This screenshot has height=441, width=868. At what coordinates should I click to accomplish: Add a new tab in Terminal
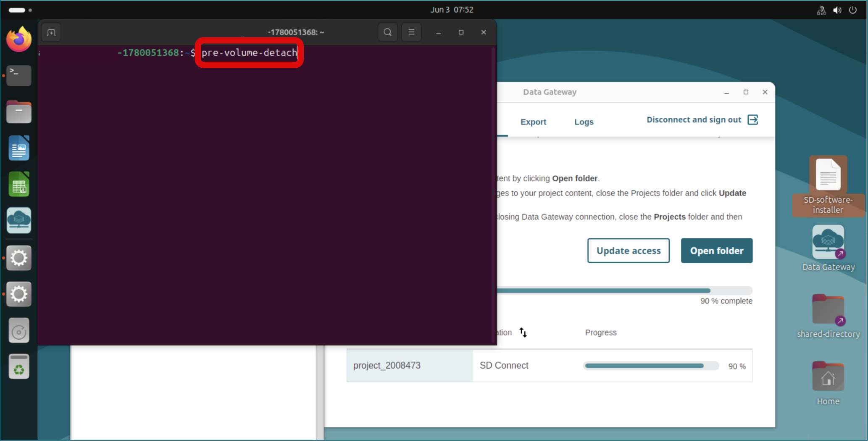[51, 32]
